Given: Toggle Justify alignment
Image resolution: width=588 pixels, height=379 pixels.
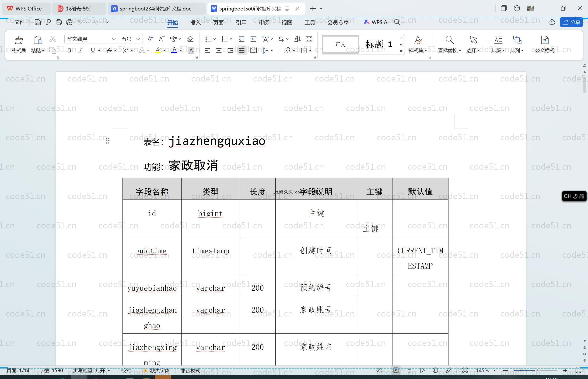Looking at the screenshot, I should tap(242, 50).
